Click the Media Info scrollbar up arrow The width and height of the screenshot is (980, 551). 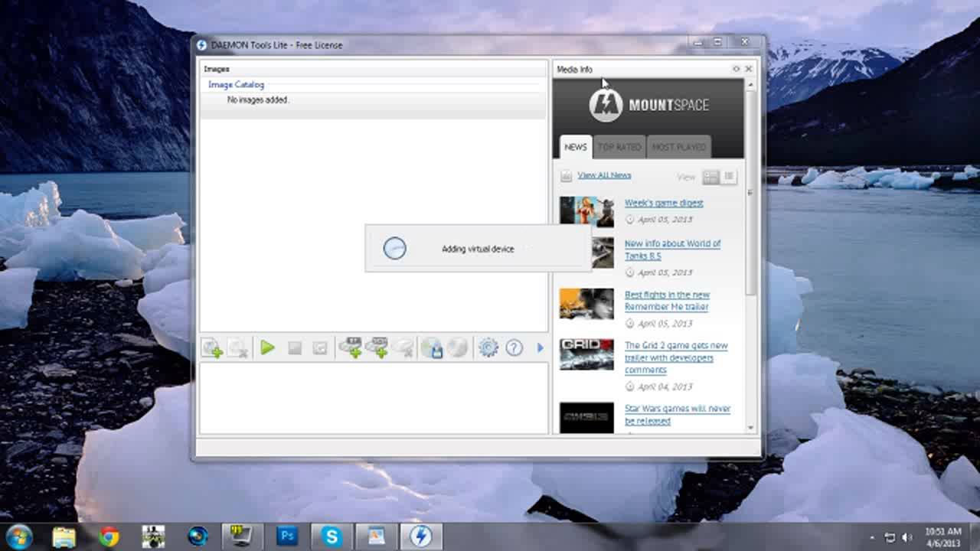coord(750,84)
